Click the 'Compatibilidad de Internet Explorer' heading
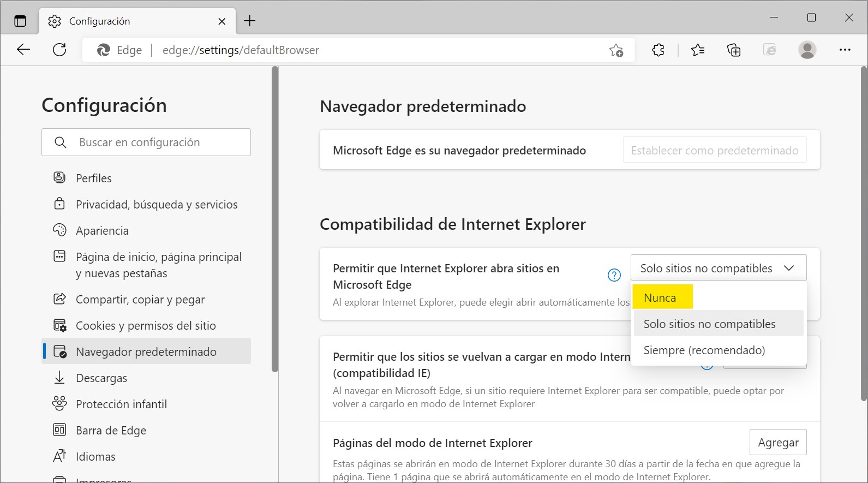The image size is (868, 483). 453,224
